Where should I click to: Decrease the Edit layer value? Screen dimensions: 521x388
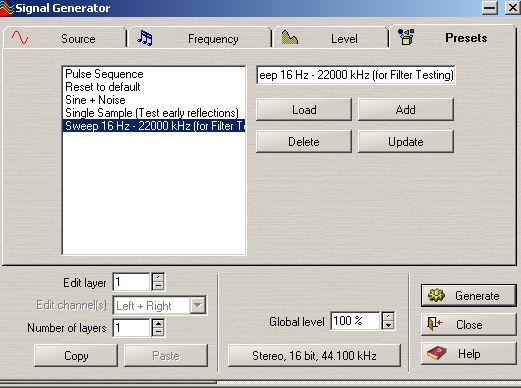pyautogui.click(x=158, y=286)
